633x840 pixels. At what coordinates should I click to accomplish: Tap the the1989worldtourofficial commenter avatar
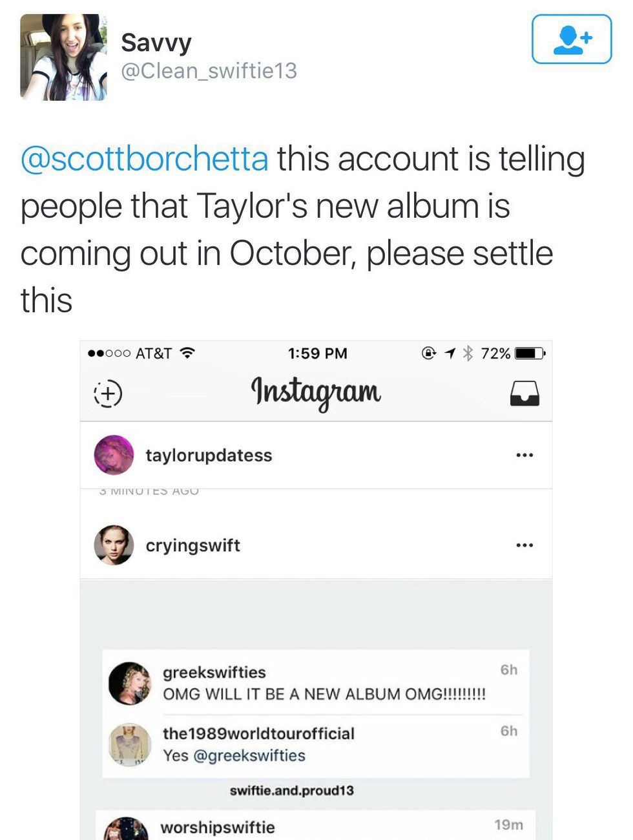(129, 744)
